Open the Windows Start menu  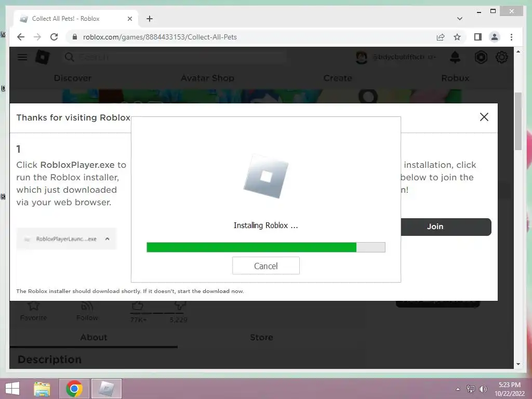point(12,389)
